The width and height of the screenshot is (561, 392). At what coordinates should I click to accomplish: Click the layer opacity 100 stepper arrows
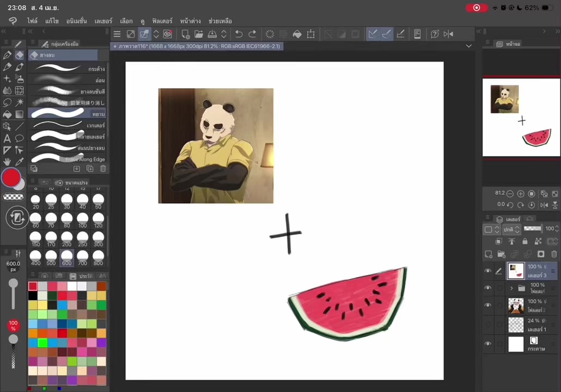(x=556, y=229)
